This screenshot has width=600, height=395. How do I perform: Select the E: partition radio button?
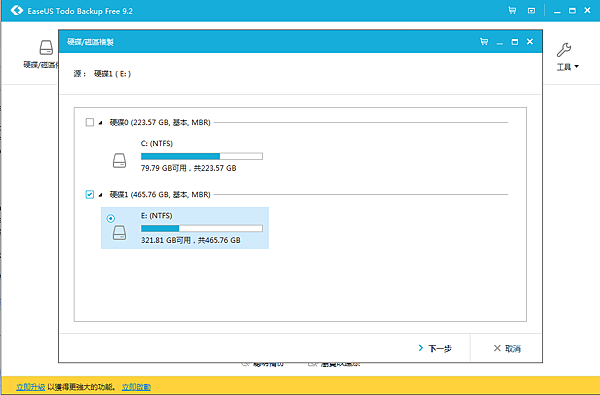pos(111,219)
